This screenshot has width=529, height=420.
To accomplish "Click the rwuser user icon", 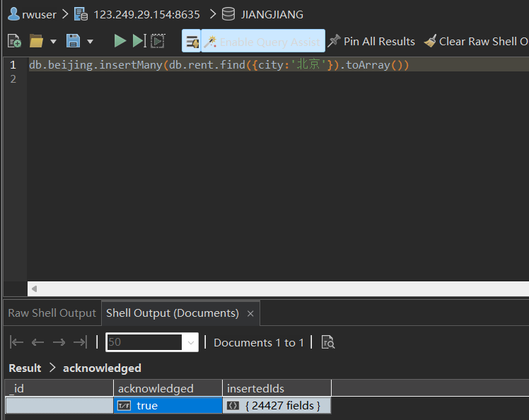I will [13, 14].
